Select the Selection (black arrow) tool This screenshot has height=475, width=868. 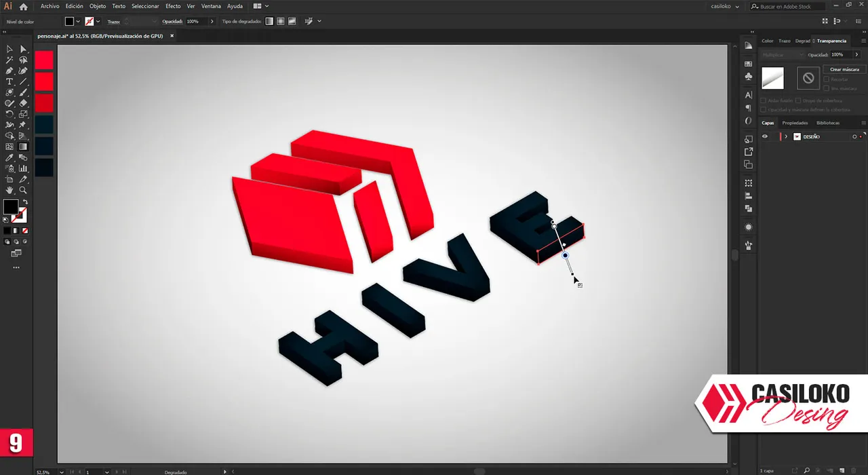point(9,49)
